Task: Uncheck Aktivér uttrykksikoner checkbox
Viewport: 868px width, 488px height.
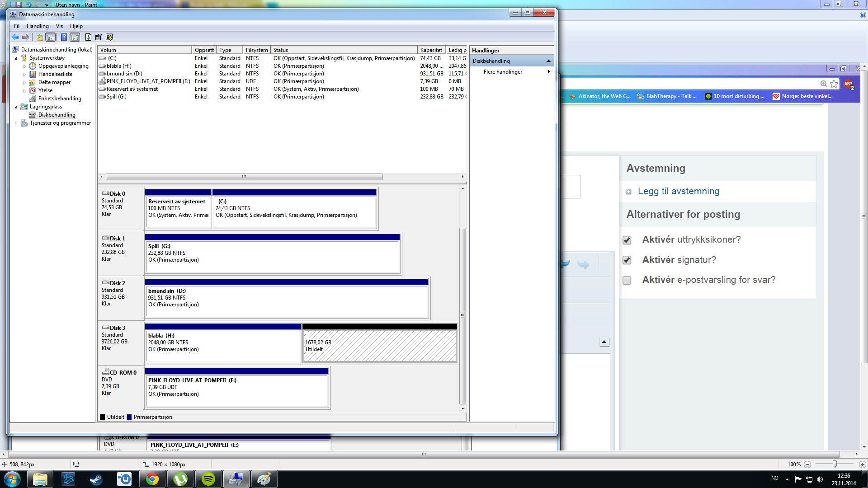Action: pyautogui.click(x=627, y=240)
